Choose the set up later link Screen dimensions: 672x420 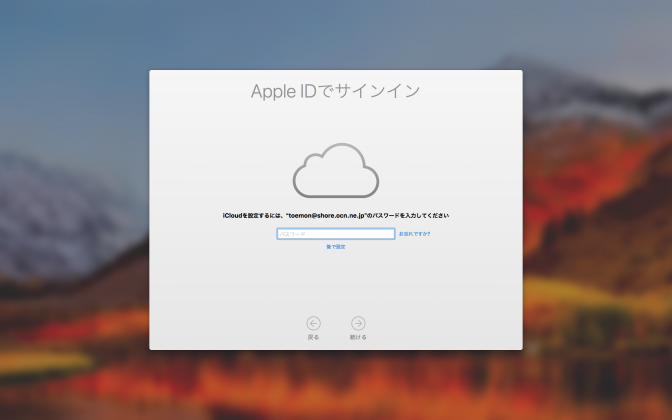coord(336,247)
